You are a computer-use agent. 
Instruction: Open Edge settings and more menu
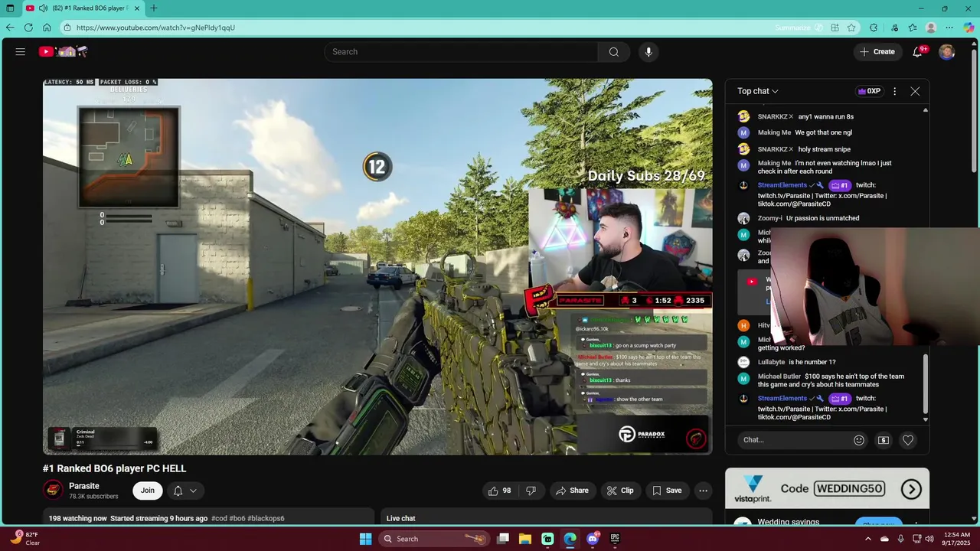(x=949, y=28)
